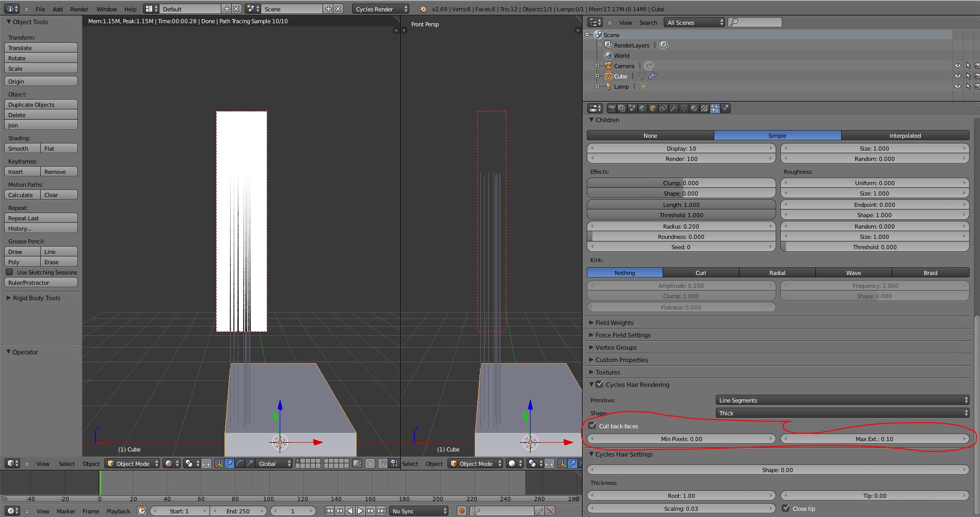The height and width of the screenshot is (517, 980).
Task: Select the scale manipulator icon in left viewport header
Action: pyautogui.click(x=250, y=463)
